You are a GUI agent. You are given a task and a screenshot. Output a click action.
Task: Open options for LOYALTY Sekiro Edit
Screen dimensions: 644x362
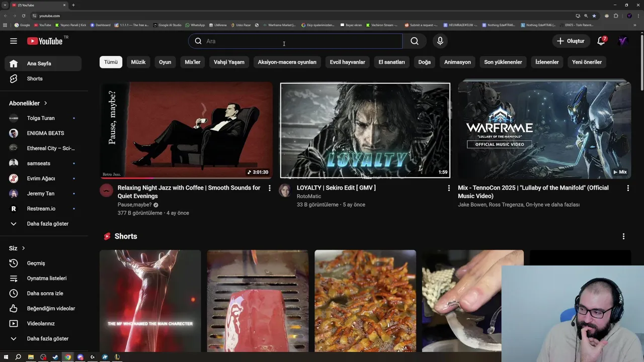point(449,188)
